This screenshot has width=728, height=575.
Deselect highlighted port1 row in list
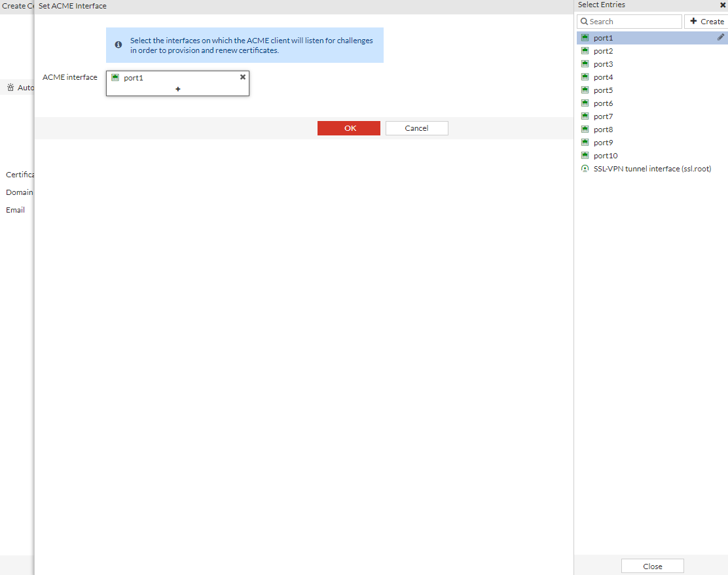[652, 37]
